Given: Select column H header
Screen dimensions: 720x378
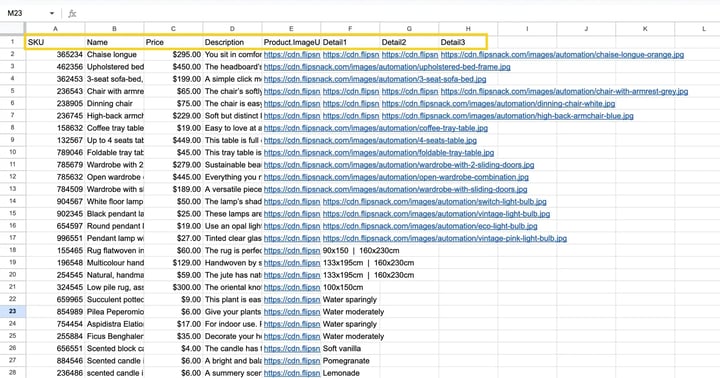Looking at the screenshot, I should pos(468,28).
